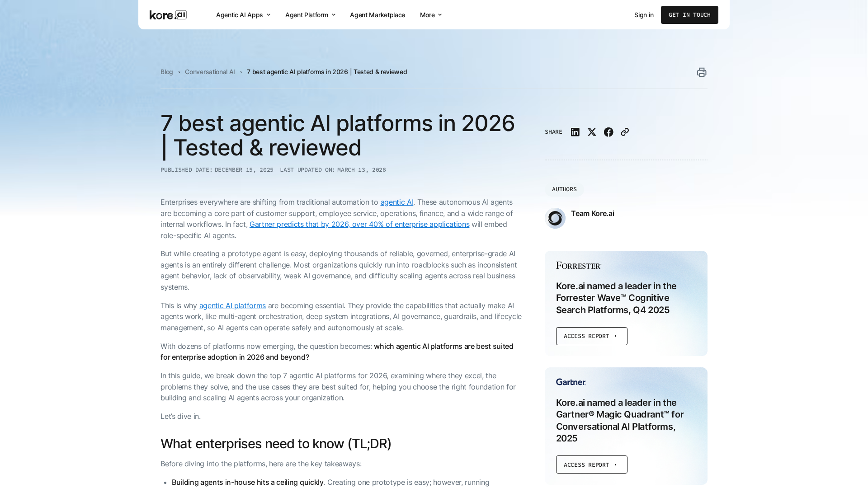Click the Gartner logo in sidebar card
The image size is (868, 488).
[x=571, y=382]
